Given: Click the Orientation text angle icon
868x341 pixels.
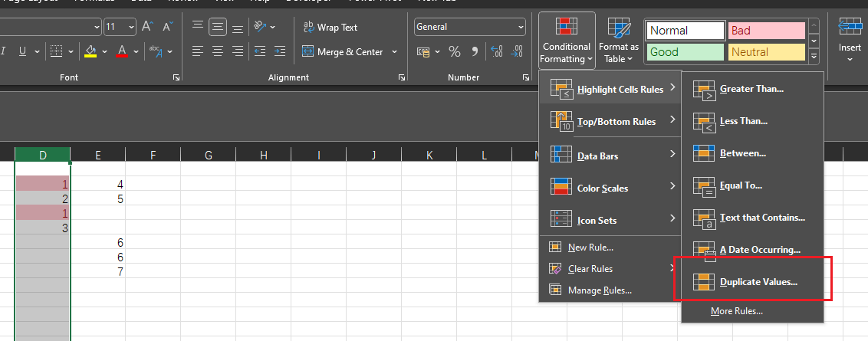Looking at the screenshot, I should tap(259, 27).
